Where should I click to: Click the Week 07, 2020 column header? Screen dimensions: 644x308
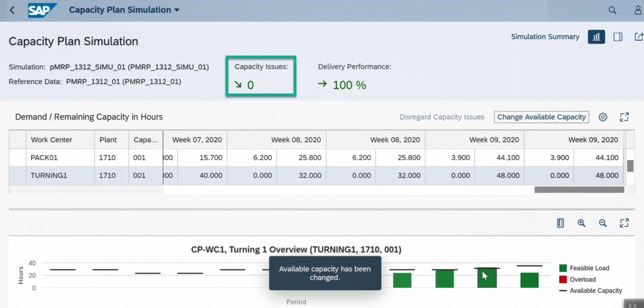[196, 140]
